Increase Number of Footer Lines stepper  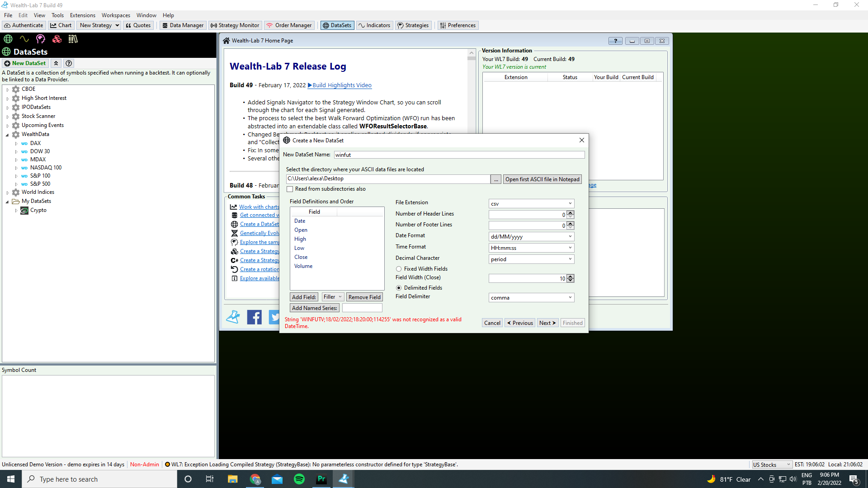pyautogui.click(x=571, y=224)
